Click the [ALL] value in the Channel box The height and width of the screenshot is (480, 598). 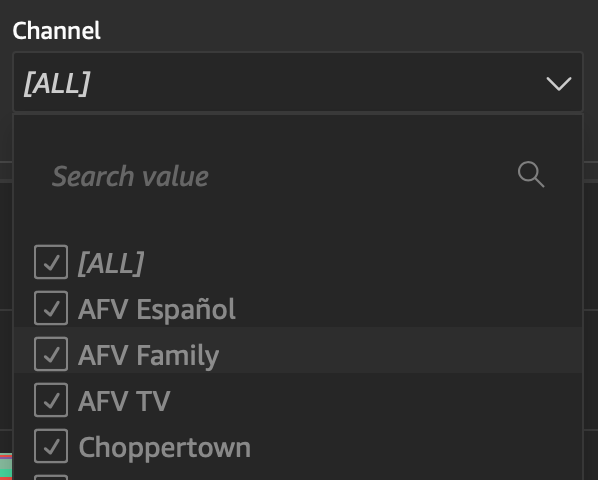tap(57, 83)
